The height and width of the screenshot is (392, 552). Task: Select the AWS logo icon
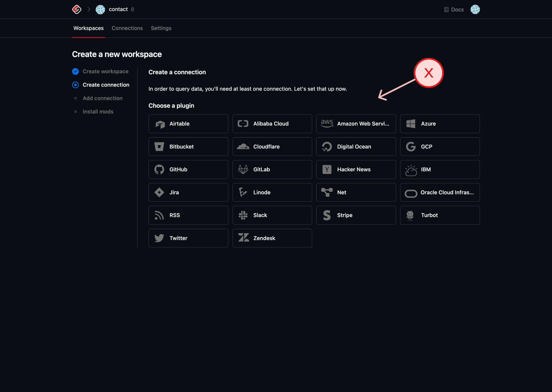click(327, 124)
